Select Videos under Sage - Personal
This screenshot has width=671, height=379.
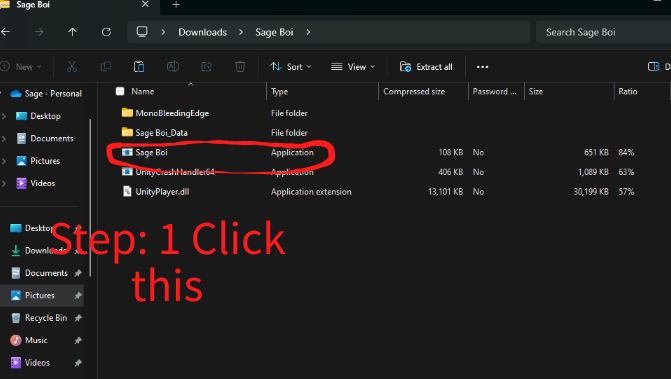[x=36, y=183]
